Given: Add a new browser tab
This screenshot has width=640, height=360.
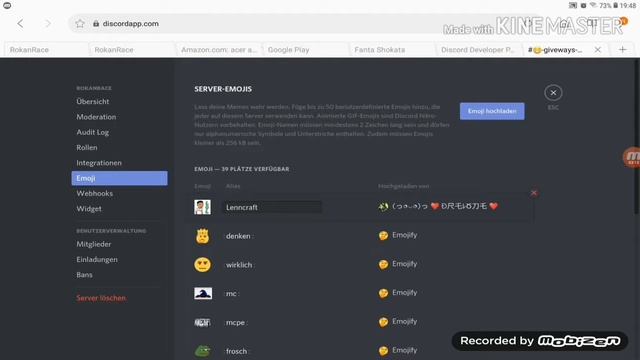Looking at the screenshot, I should click(x=622, y=50).
